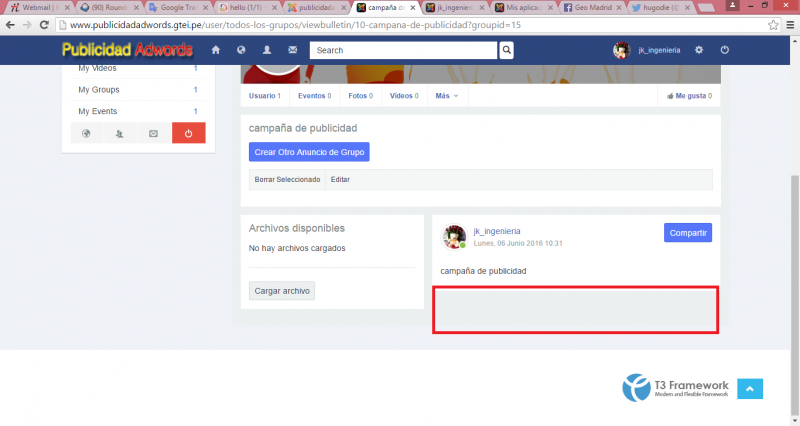This screenshot has width=800, height=426.
Task: Click the browser address bar URL
Action: (x=295, y=25)
